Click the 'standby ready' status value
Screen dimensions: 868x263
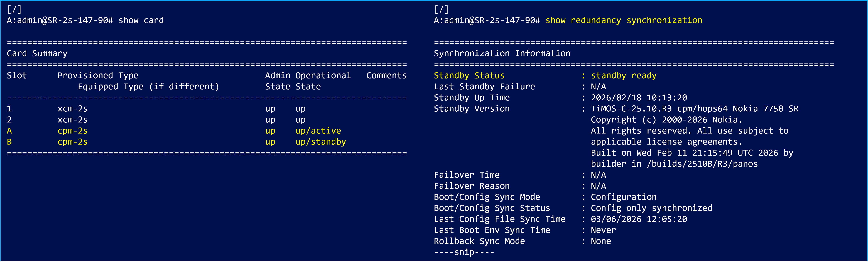point(623,76)
